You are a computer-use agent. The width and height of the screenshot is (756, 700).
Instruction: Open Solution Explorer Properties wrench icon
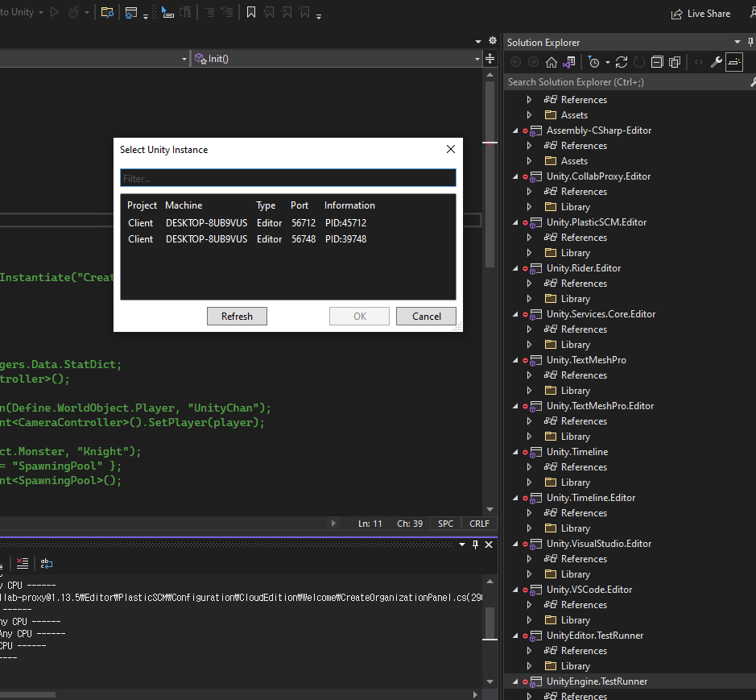pyautogui.click(x=716, y=62)
